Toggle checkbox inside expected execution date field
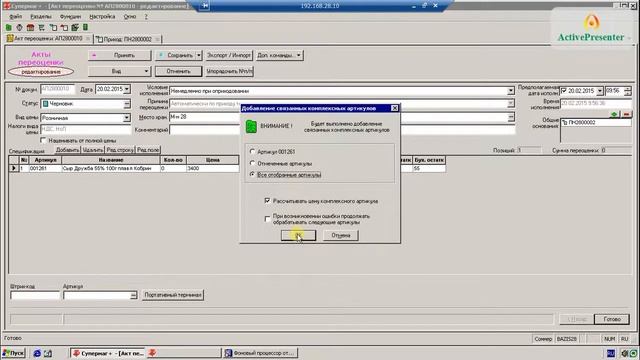640x360 pixels. 564,91
